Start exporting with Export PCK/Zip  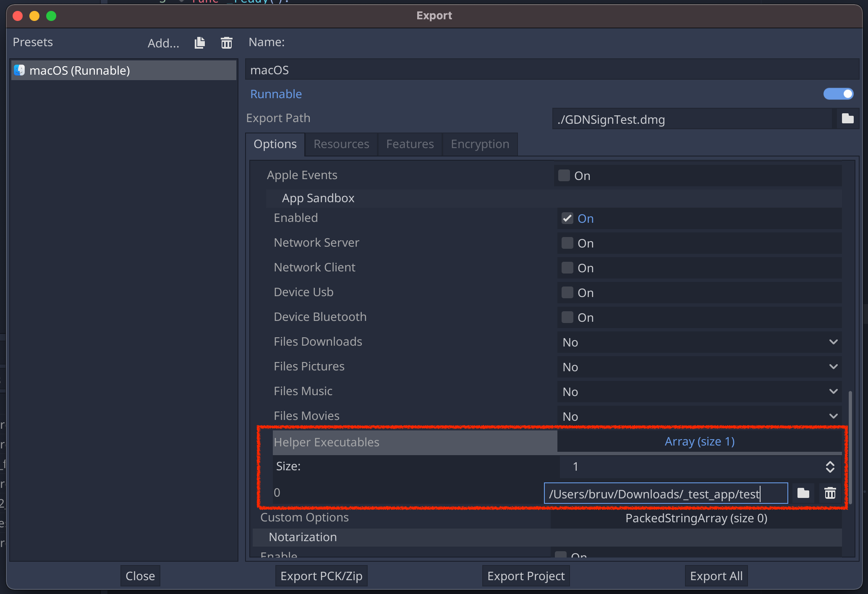pyautogui.click(x=321, y=576)
